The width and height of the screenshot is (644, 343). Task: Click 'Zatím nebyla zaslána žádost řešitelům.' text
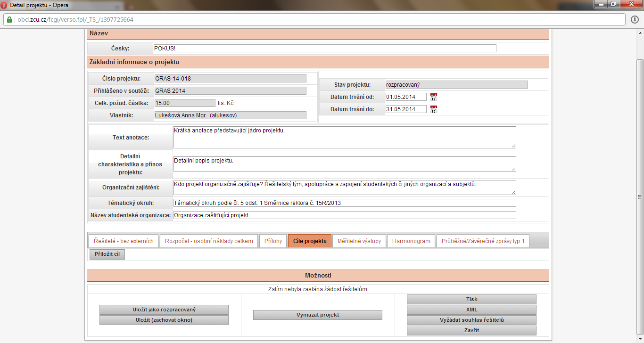318,289
